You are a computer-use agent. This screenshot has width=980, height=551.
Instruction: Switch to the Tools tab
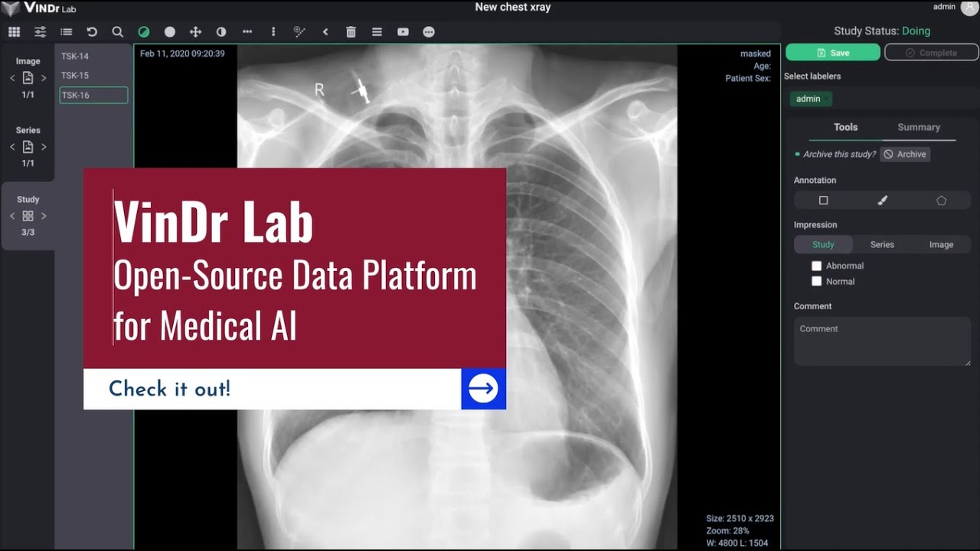(845, 127)
